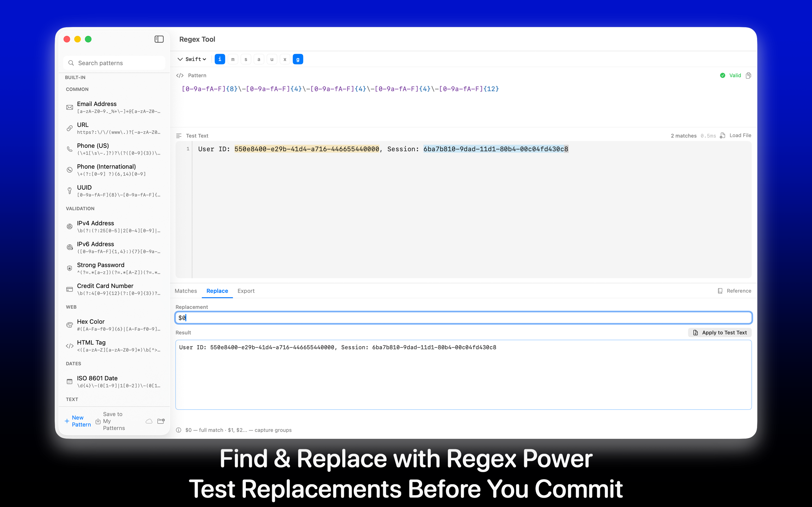Enable the multiline (m) regex flag
This screenshot has width=812, height=507.
point(233,59)
